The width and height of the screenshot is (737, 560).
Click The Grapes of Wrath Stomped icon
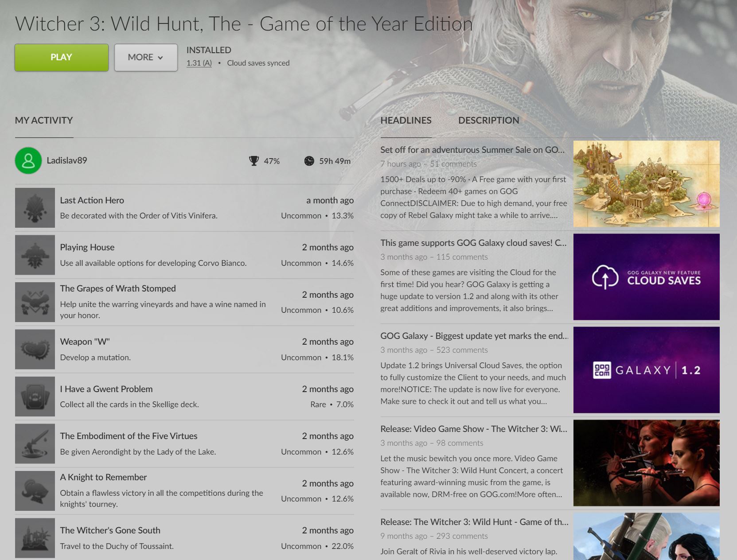[x=35, y=302]
